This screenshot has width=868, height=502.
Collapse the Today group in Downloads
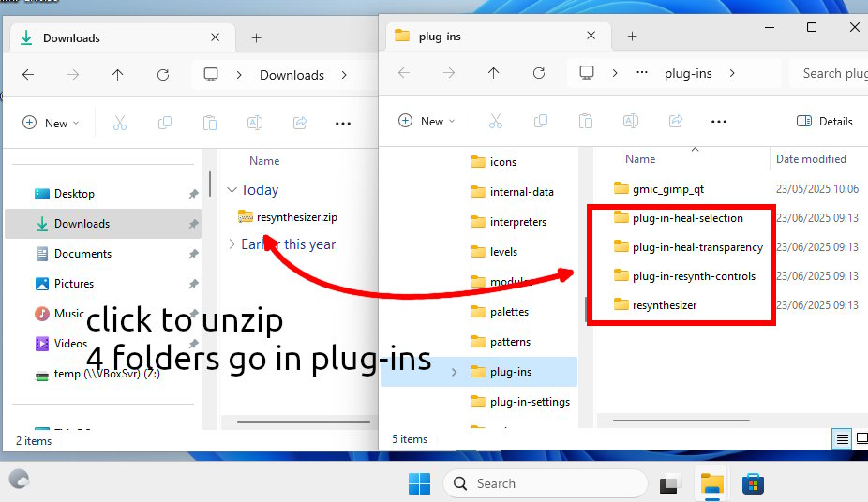[x=232, y=189]
